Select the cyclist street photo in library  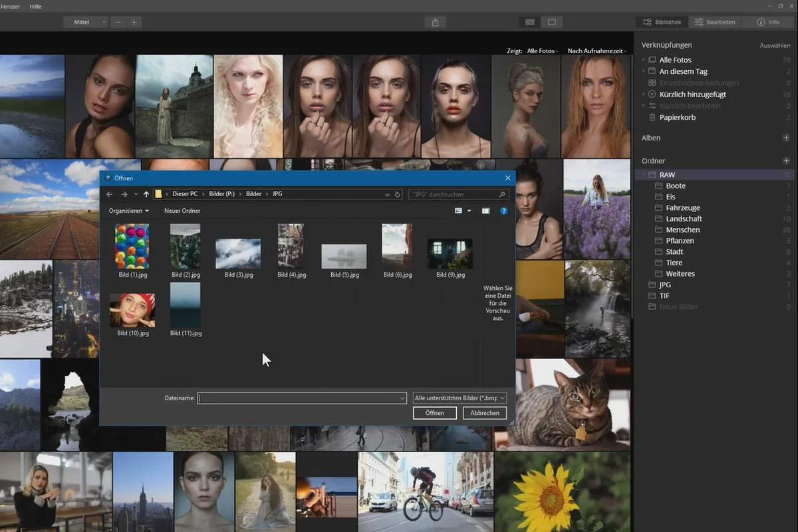pyautogui.click(x=426, y=492)
